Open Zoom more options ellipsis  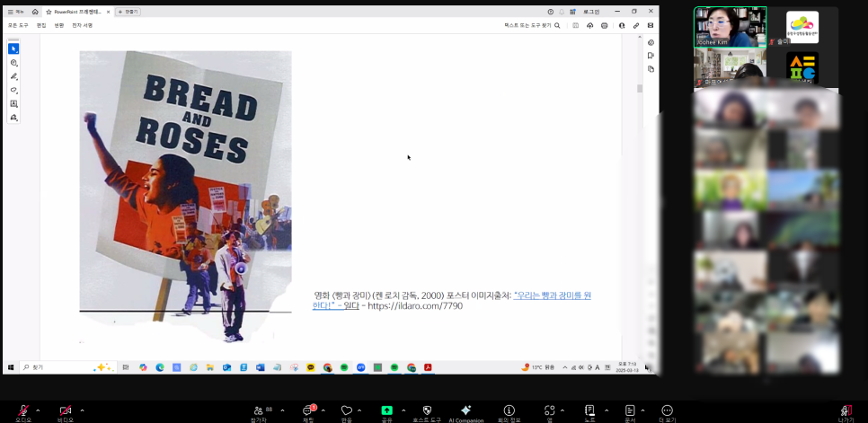(x=667, y=413)
